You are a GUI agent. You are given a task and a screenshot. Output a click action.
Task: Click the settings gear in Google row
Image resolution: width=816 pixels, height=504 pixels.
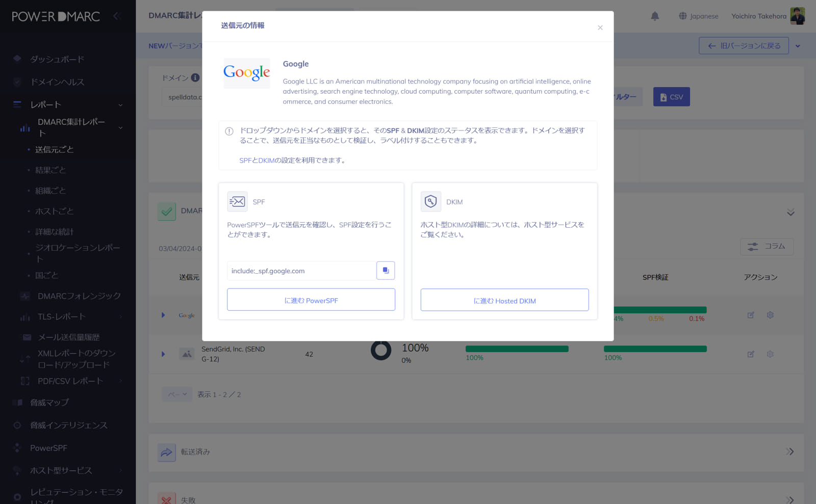770,315
